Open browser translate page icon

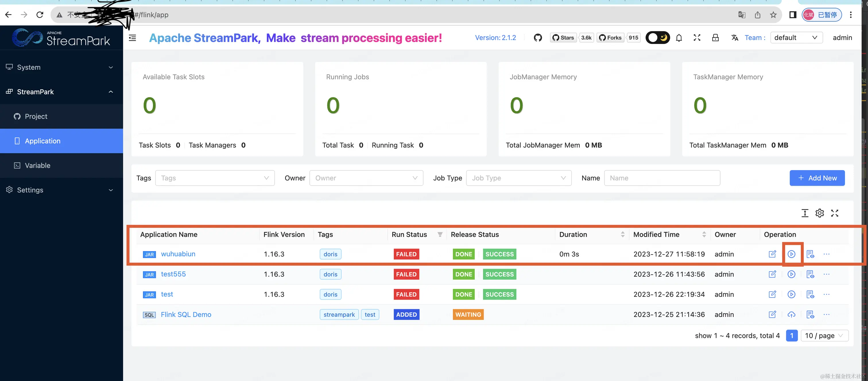(x=742, y=15)
